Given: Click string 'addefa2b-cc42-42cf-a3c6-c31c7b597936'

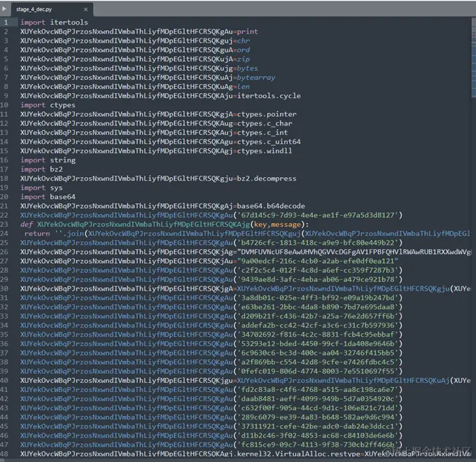Looking at the screenshot, I should point(318,325).
